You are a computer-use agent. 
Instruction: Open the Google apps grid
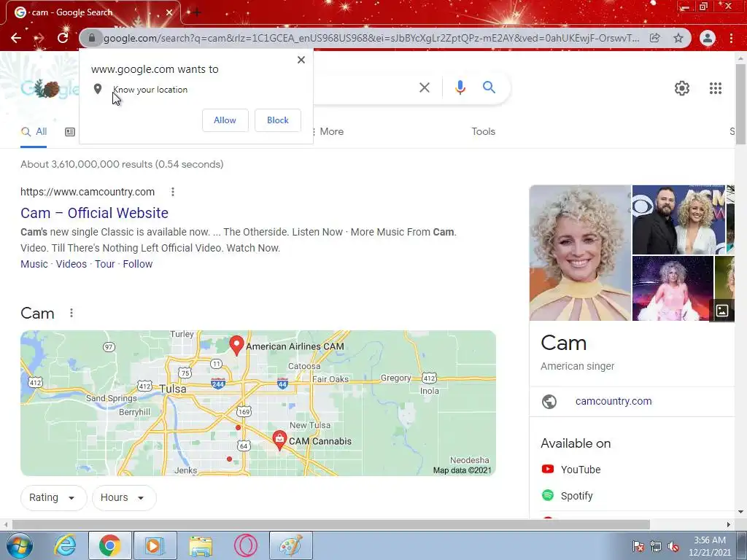pyautogui.click(x=716, y=88)
